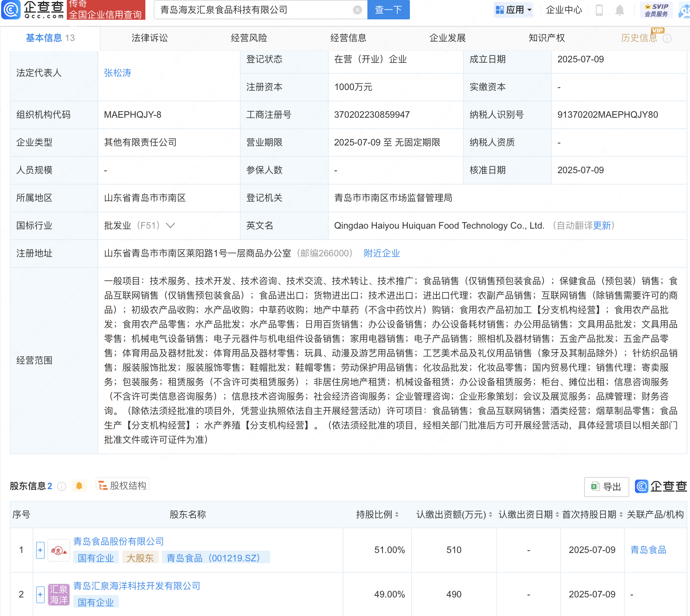Click 国有企业 tag on 青岛食品 row
The width and height of the screenshot is (690, 616).
pyautogui.click(x=96, y=558)
